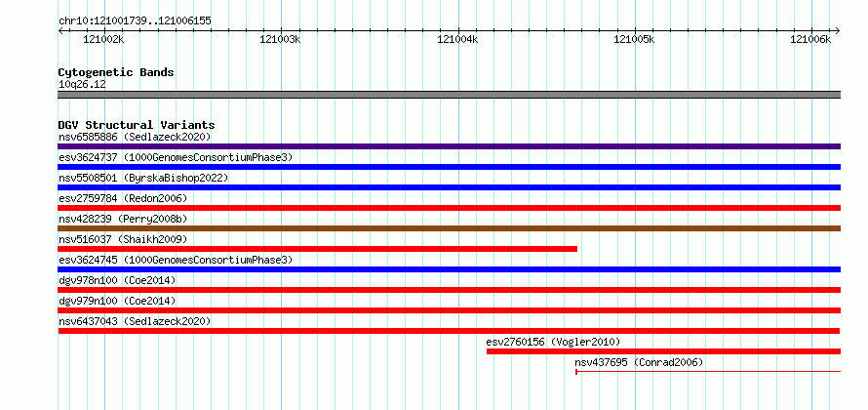
Task: Open the nsv428239 (Perry2008b) label
Action: click(123, 219)
